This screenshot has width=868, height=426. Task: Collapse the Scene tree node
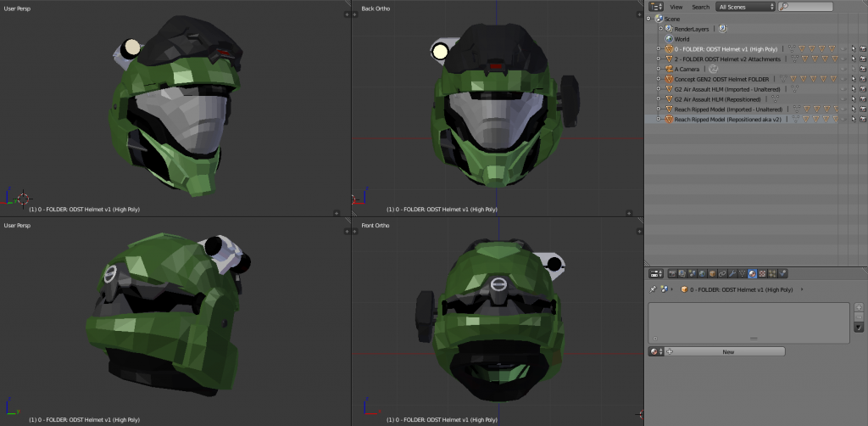[648, 19]
